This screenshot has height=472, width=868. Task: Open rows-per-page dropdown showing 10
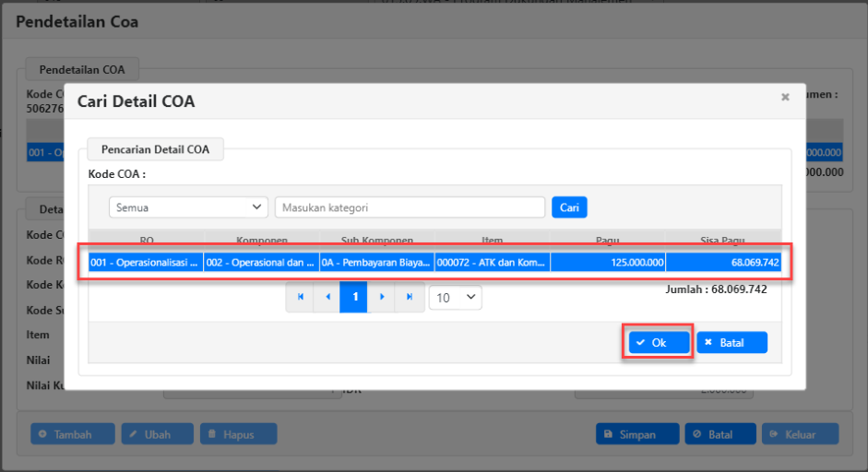pyautogui.click(x=455, y=297)
